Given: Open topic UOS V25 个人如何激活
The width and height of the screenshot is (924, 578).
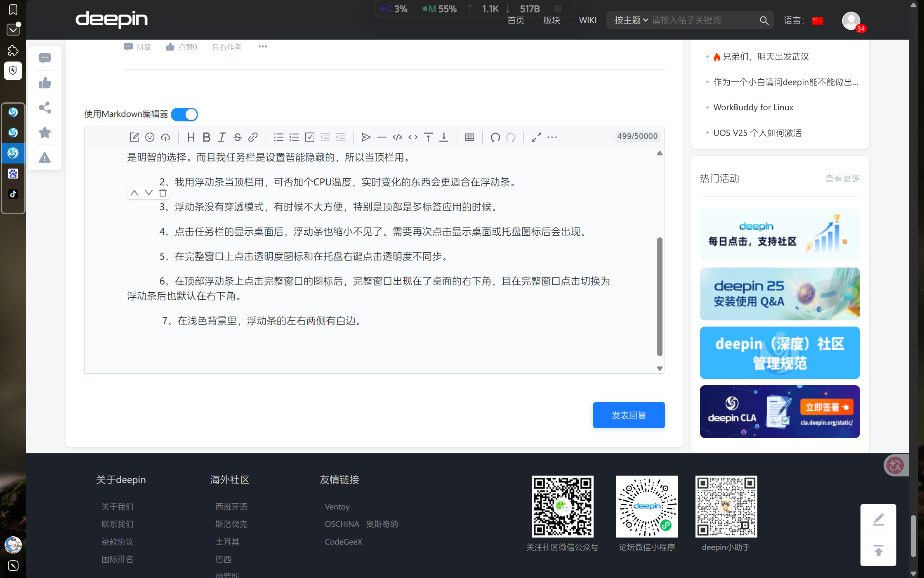Looking at the screenshot, I should pyautogui.click(x=757, y=133).
